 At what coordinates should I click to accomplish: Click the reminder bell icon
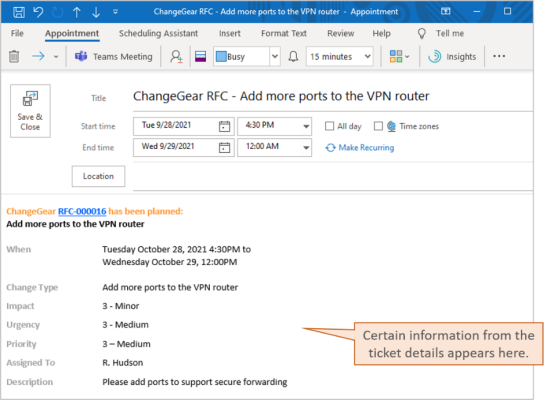pos(293,56)
